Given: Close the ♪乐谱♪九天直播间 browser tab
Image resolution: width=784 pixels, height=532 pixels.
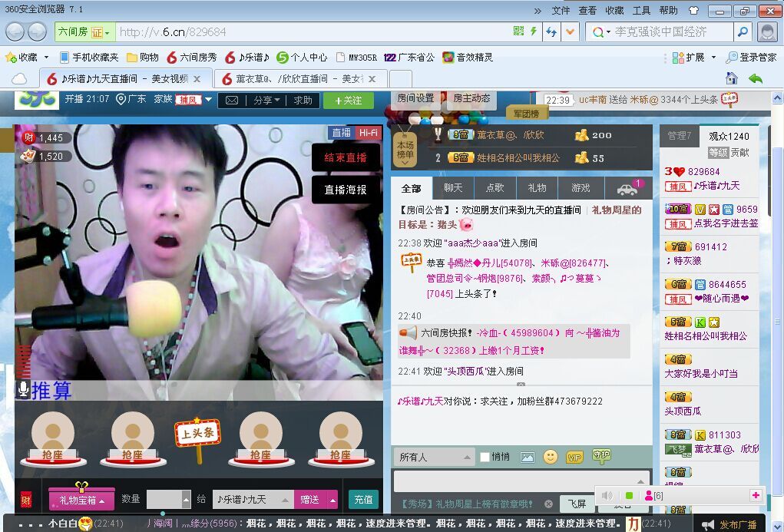Looking at the screenshot, I should (197, 79).
